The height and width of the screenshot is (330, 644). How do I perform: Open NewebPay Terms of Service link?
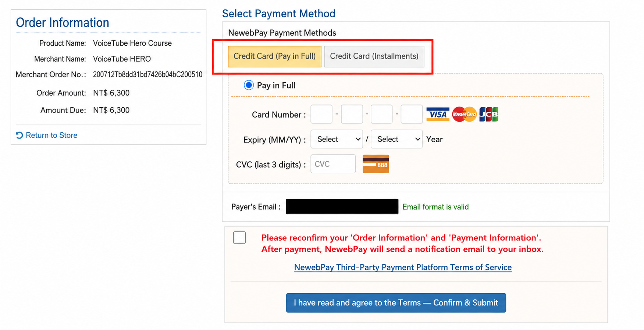pos(403,267)
